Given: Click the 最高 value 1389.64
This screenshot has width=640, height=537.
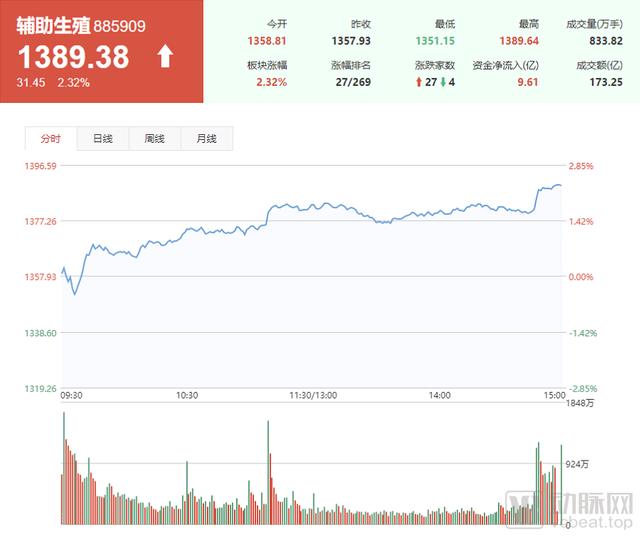Looking at the screenshot, I should pyautogui.click(x=519, y=41).
